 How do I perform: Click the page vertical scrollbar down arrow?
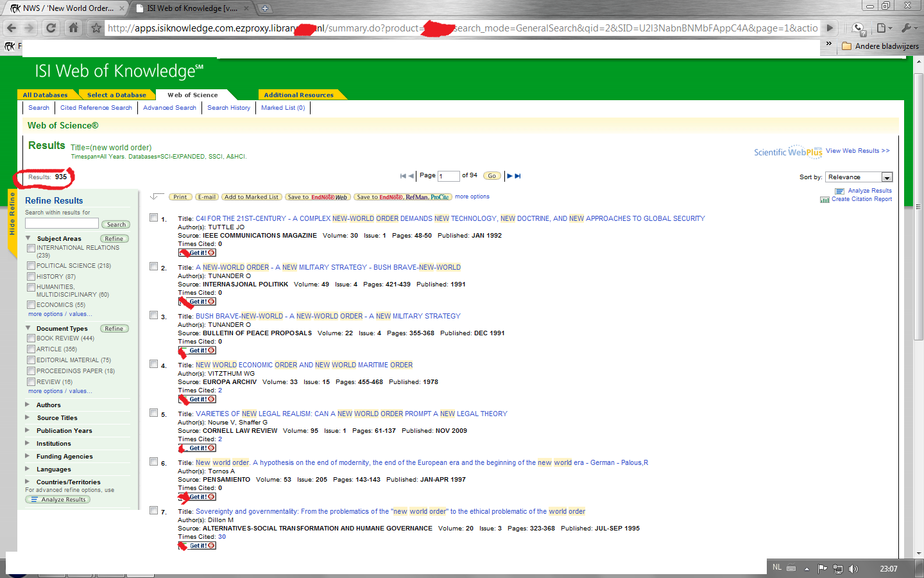(x=919, y=553)
